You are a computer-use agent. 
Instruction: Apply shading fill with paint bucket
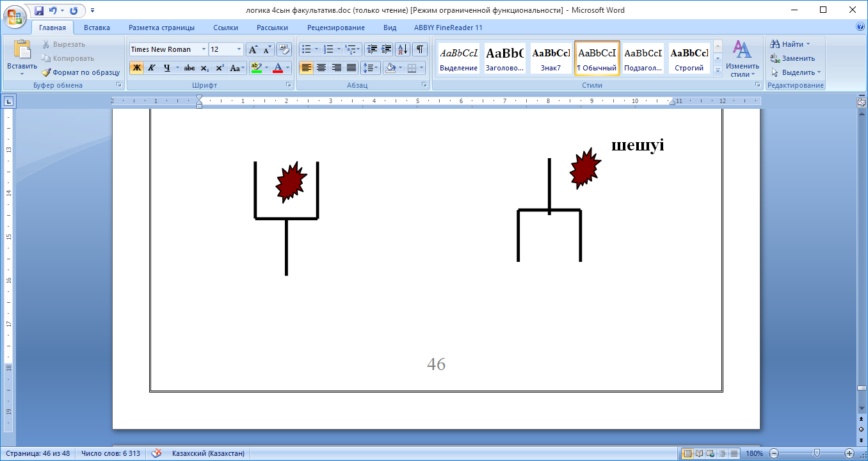390,68
